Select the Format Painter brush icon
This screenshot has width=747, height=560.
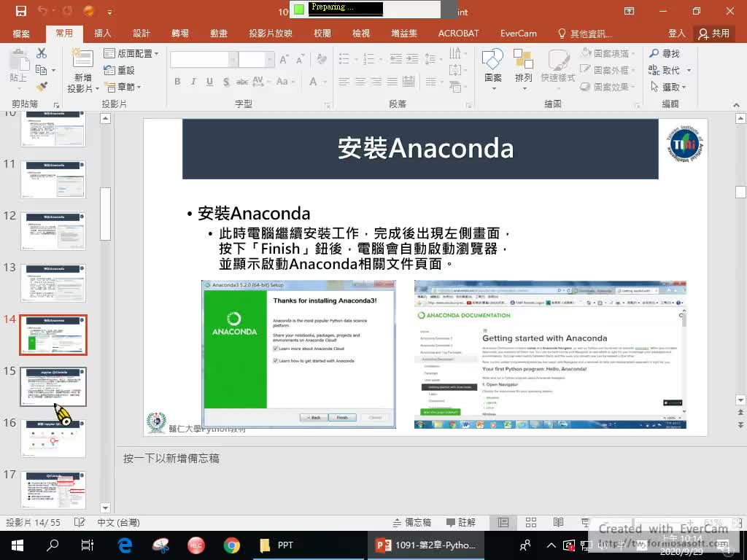point(42,87)
